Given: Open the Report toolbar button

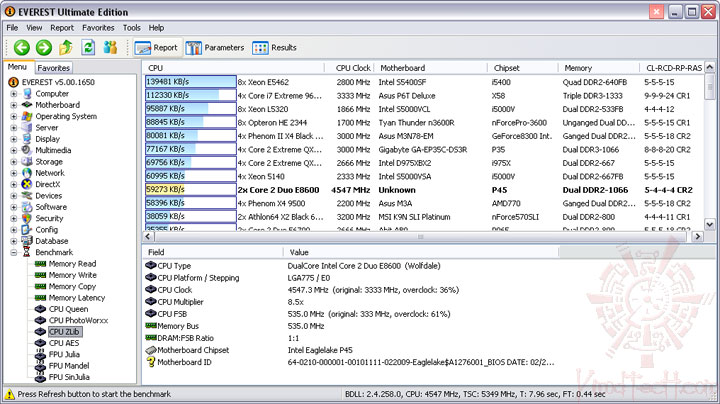Looking at the screenshot, I should (x=158, y=48).
